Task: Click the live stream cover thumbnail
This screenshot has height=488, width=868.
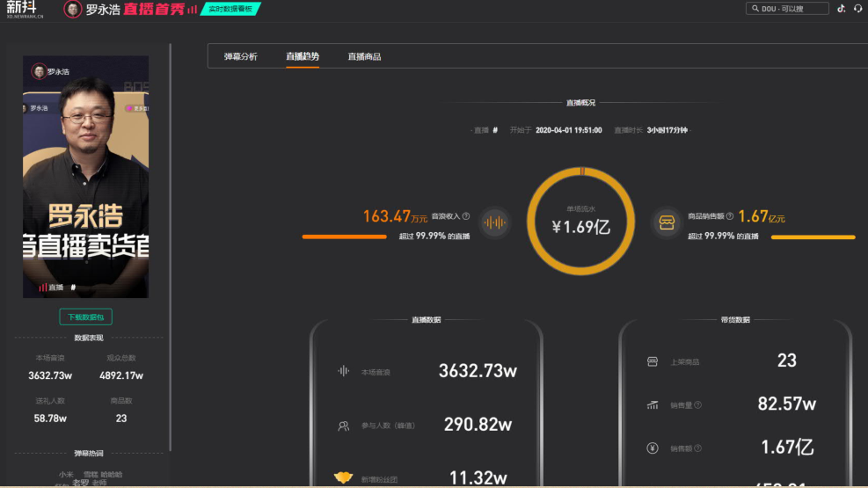Action: click(86, 177)
